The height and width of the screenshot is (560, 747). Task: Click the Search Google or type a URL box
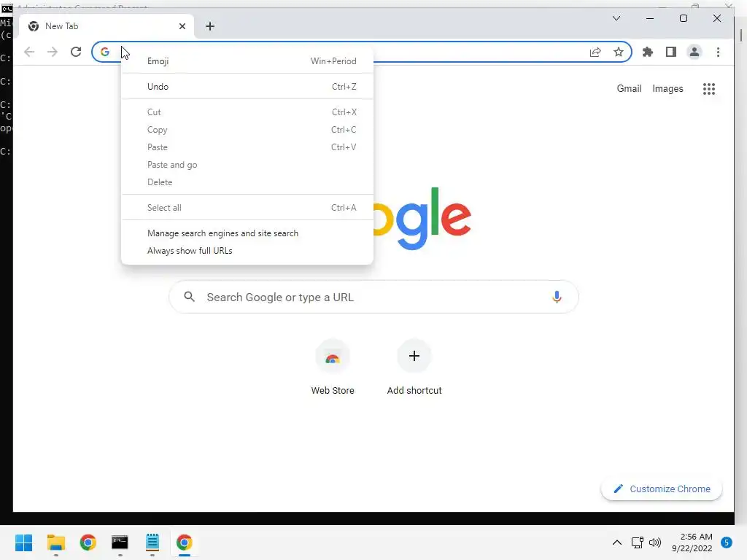point(374,297)
